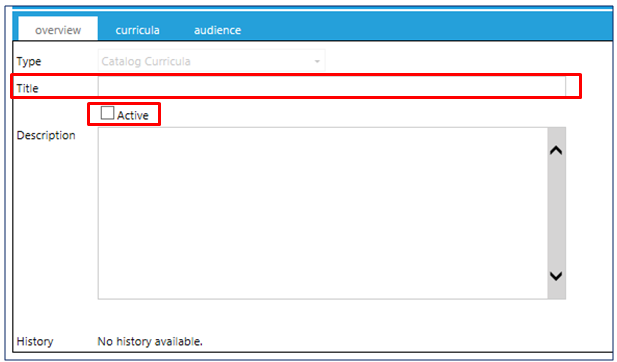Open the Catalog Curricula type dropdown
617x362 pixels.
(x=211, y=61)
